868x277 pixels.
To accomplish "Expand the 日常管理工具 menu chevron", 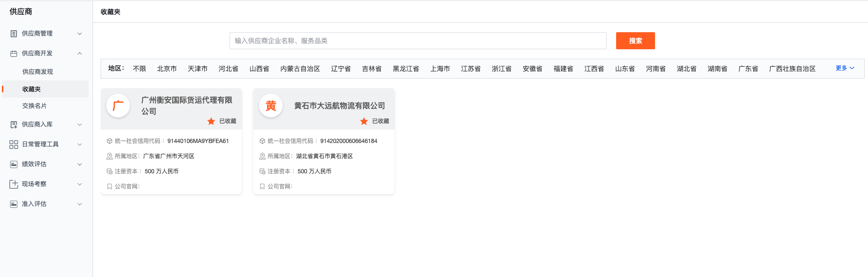I will pyautogui.click(x=80, y=144).
